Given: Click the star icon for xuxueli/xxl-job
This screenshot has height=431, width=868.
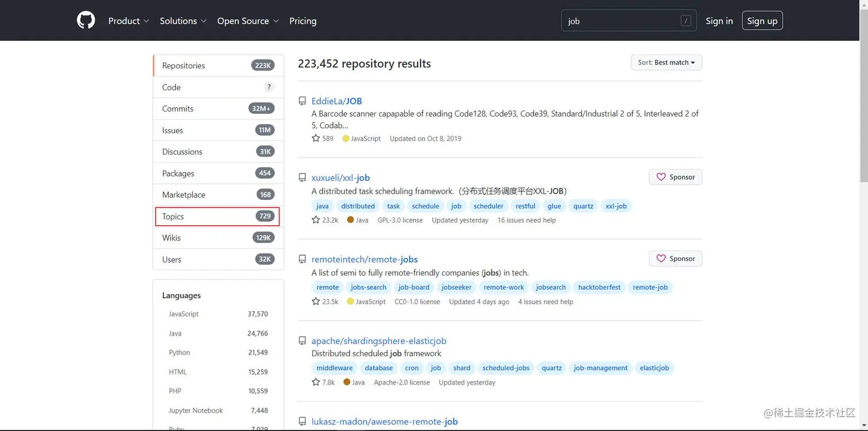Looking at the screenshot, I should coord(316,220).
